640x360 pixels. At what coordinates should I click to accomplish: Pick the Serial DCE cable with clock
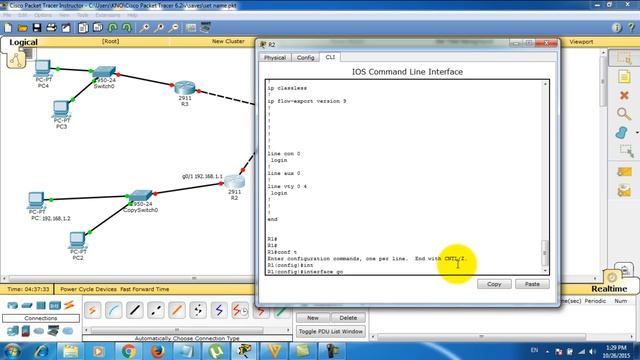pos(240,311)
